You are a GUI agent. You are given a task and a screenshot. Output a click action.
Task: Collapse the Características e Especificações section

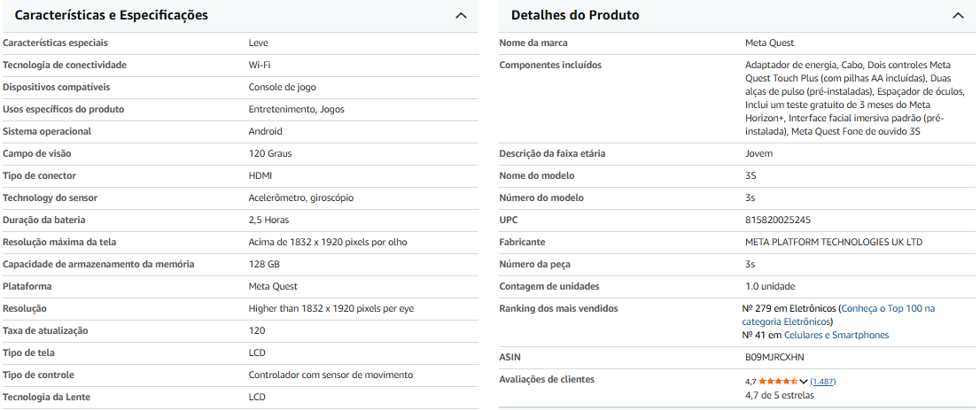pos(460,16)
